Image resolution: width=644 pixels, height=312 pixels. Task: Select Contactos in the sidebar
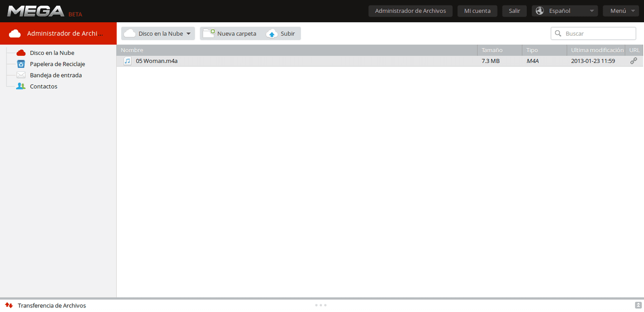[43, 87]
